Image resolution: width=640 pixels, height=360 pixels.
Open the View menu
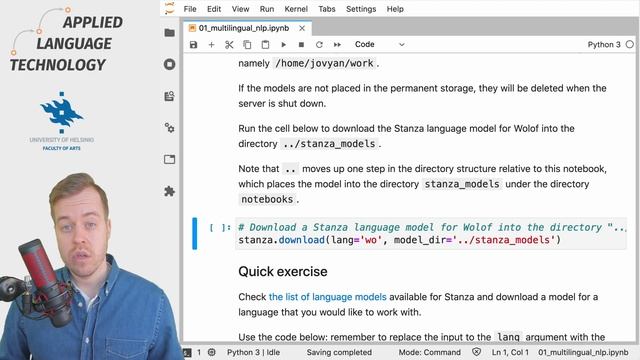click(x=240, y=9)
